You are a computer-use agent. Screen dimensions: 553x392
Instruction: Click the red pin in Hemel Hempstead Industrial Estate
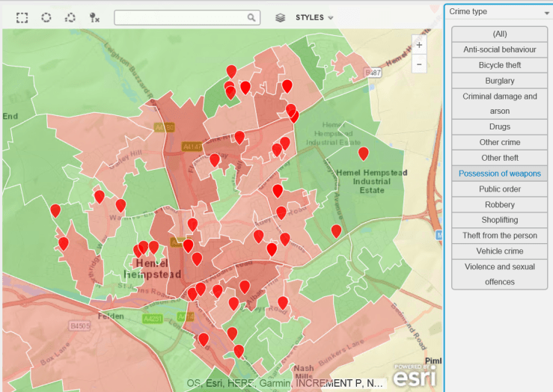tap(363, 153)
